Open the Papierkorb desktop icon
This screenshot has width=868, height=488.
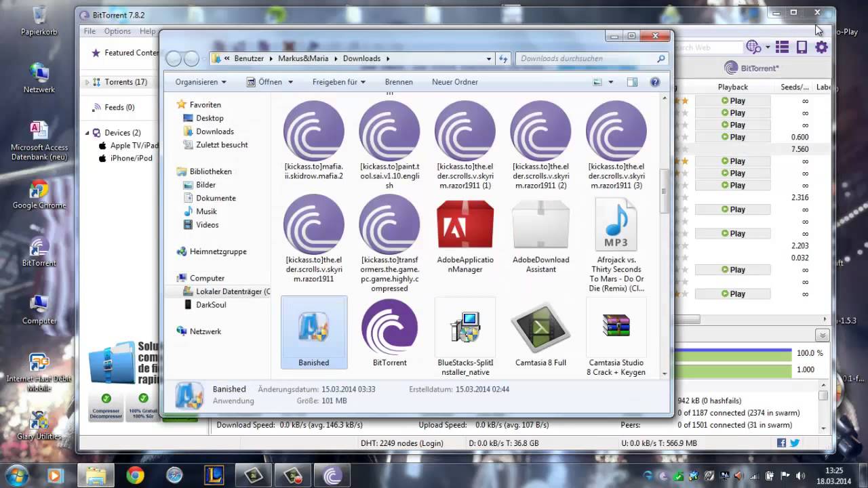tap(39, 20)
